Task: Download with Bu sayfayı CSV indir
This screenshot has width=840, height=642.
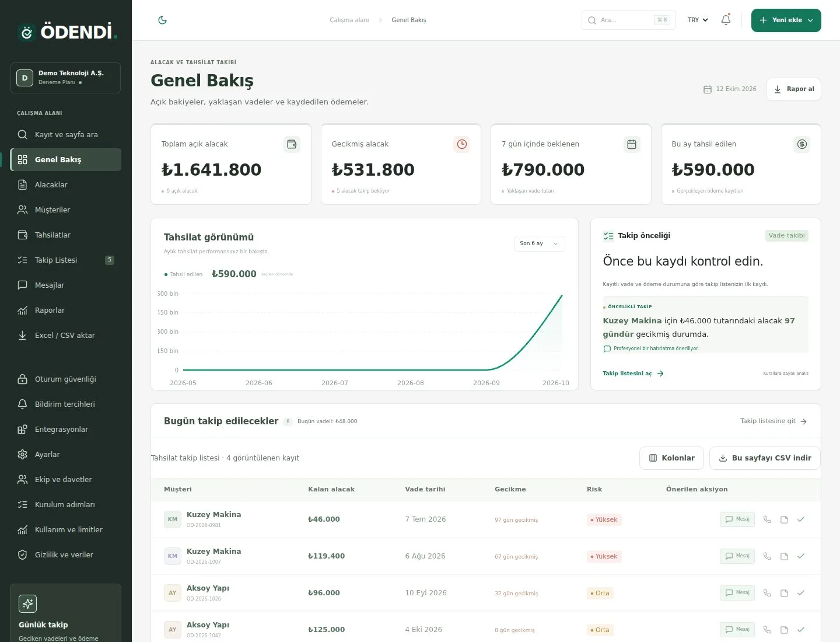Action: [x=765, y=458]
